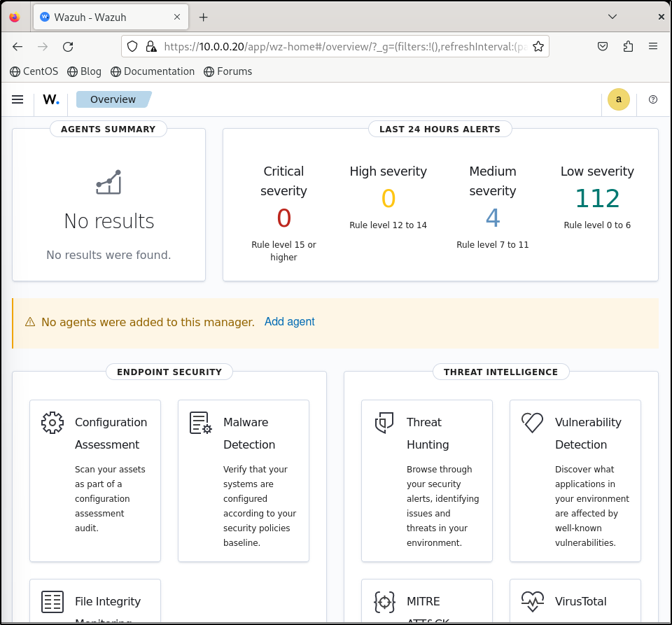Open the VirusTotal card title
The width and height of the screenshot is (672, 625).
[x=581, y=601]
